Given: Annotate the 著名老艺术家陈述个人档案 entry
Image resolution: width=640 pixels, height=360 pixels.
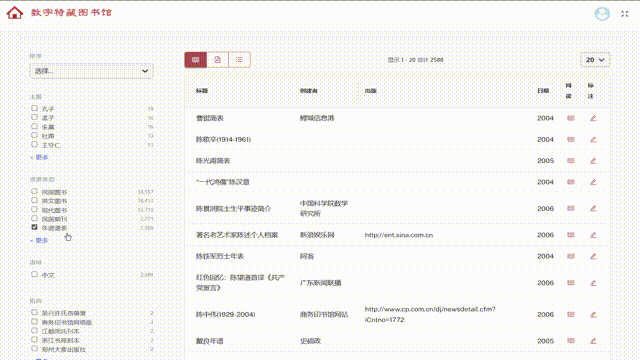Looking at the screenshot, I should (x=593, y=235).
